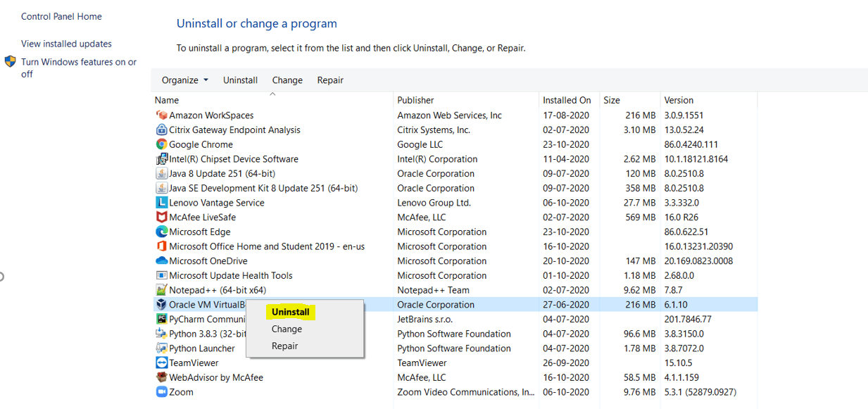Click the Java 8 Update 251 icon
The height and width of the screenshot is (409, 868).
[161, 173]
